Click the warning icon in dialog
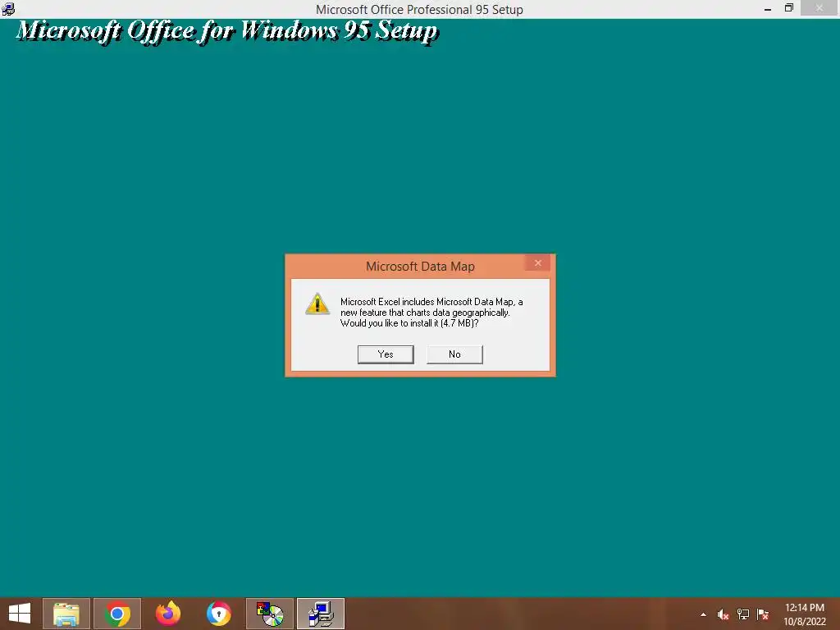This screenshot has height=630, width=840. [317, 304]
